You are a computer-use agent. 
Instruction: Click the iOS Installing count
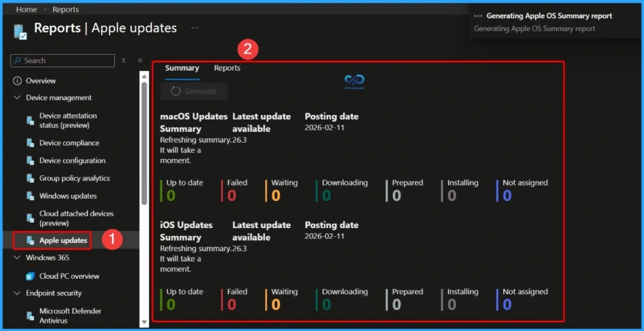coord(452,305)
